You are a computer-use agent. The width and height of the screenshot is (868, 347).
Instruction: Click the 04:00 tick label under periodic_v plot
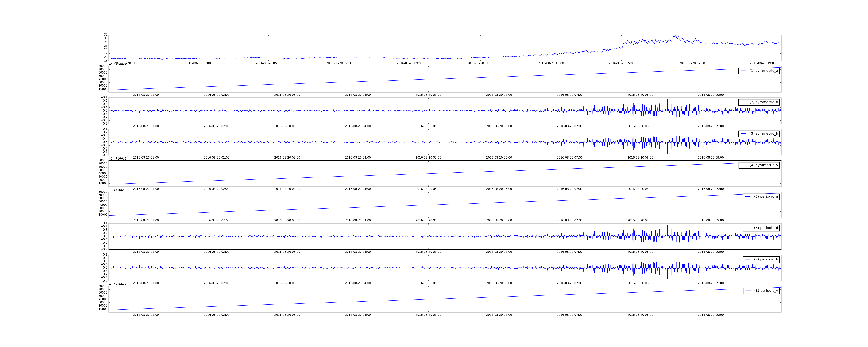tap(357, 315)
